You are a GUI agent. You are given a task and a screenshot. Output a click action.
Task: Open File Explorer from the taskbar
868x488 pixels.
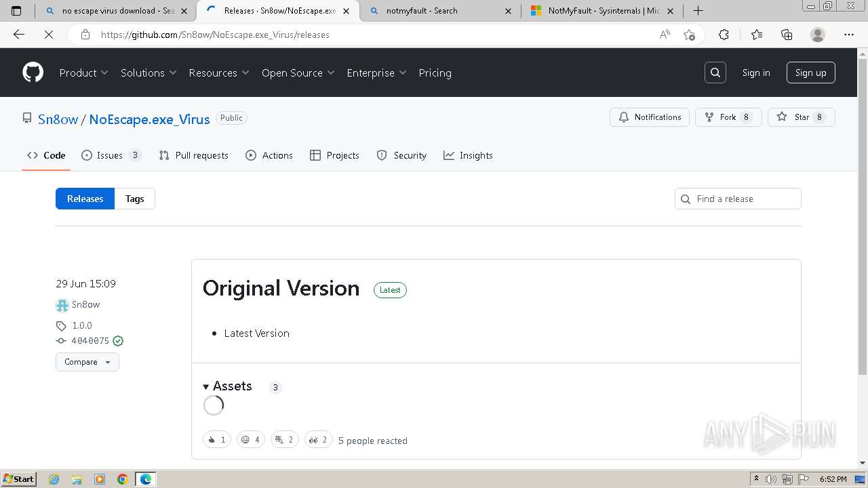(77, 479)
